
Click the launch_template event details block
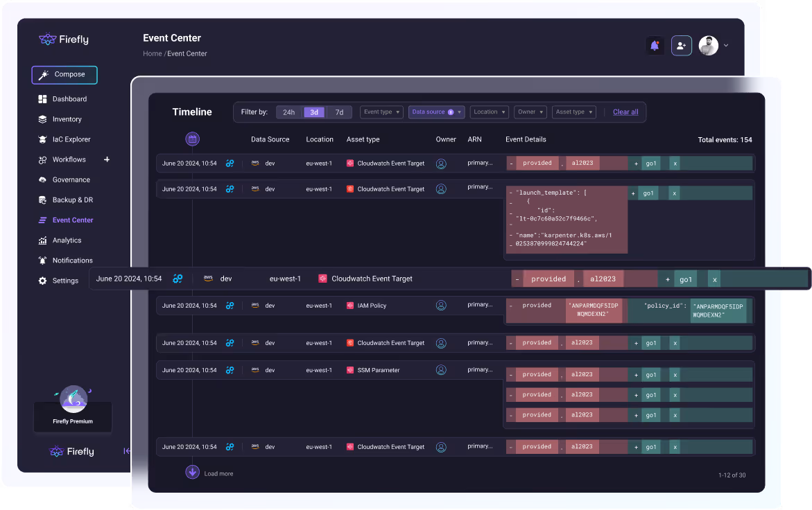click(567, 220)
